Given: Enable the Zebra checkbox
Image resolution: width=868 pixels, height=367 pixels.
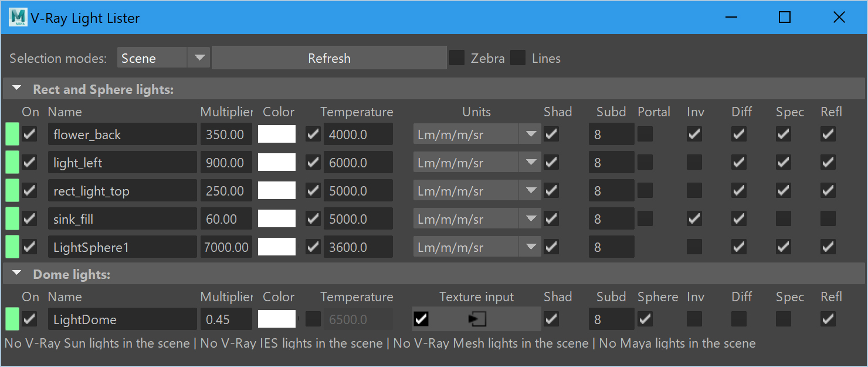Looking at the screenshot, I should click(x=457, y=58).
